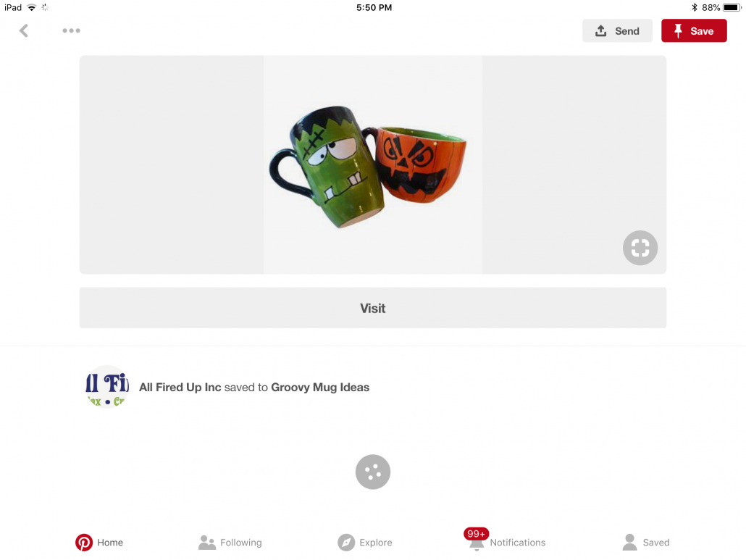Viewport: 746px width, 560px height.
Task: Tap the All Fired Up avatar thumbnail
Action: tap(107, 387)
